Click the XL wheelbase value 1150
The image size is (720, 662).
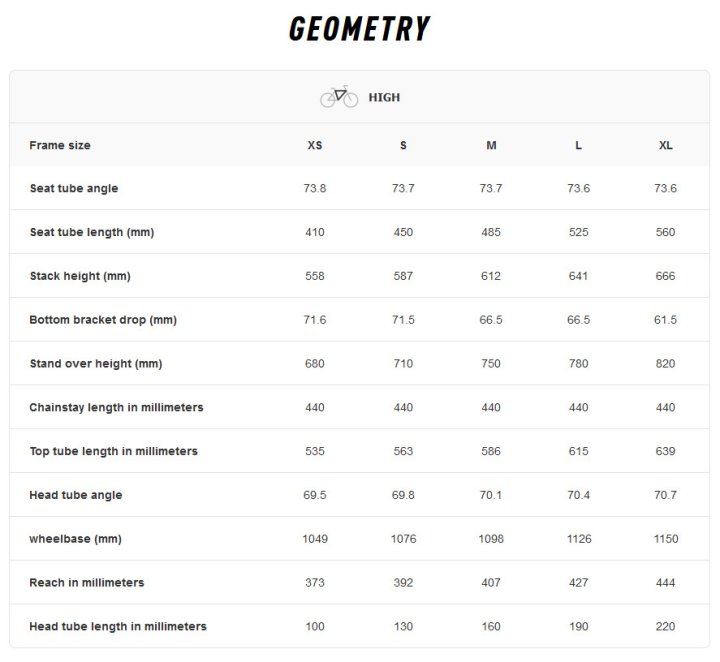(x=666, y=539)
